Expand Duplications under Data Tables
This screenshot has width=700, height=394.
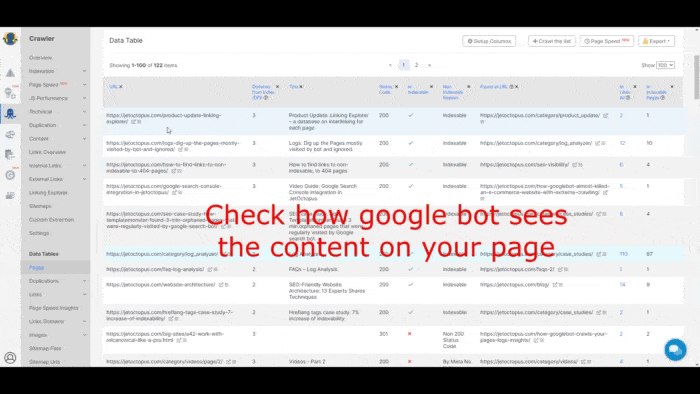(x=84, y=281)
